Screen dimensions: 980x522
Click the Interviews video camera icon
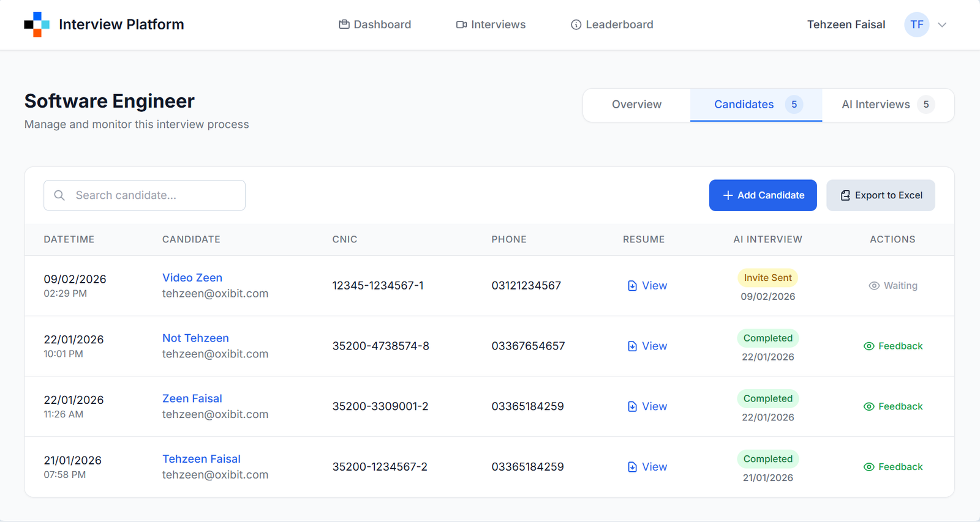[x=461, y=24]
